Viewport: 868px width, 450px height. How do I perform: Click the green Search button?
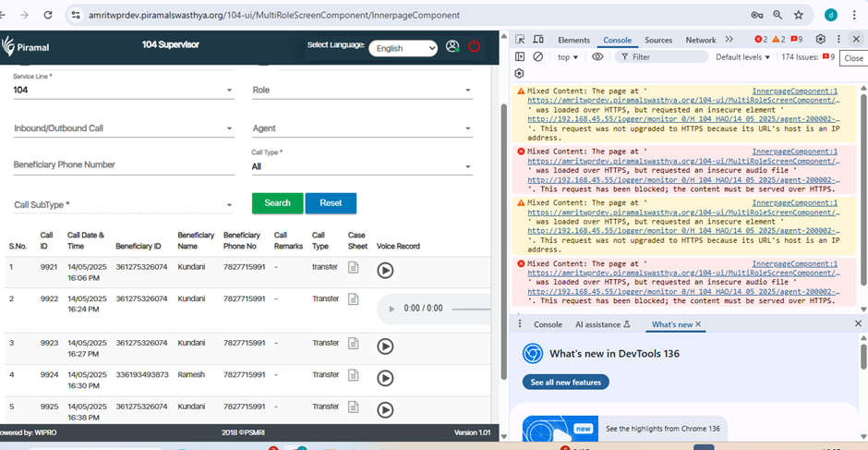[277, 203]
